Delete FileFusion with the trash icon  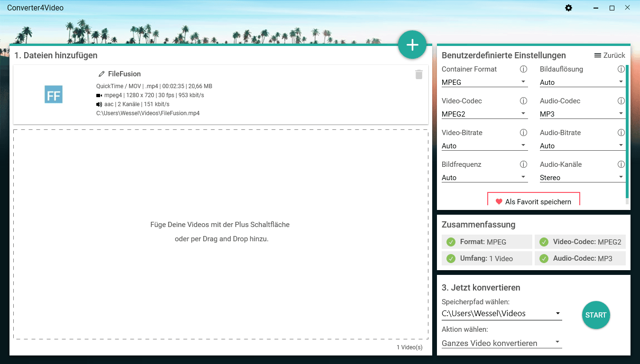tap(418, 74)
